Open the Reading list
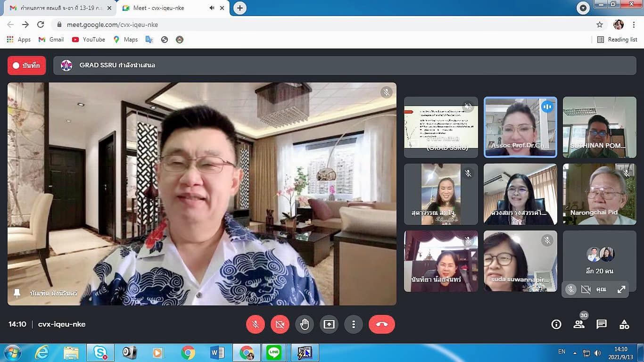The image size is (644, 362). 617,40
